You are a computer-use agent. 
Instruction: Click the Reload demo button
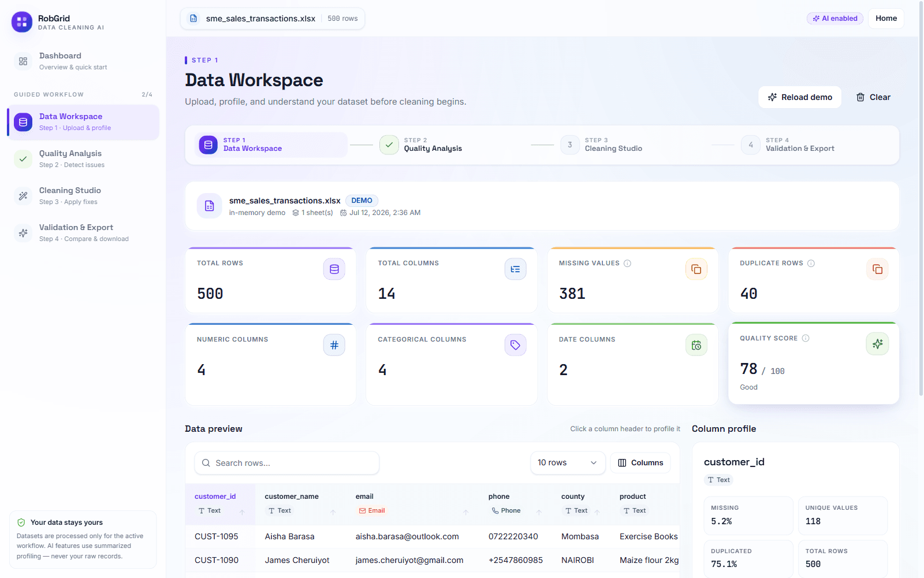click(800, 97)
